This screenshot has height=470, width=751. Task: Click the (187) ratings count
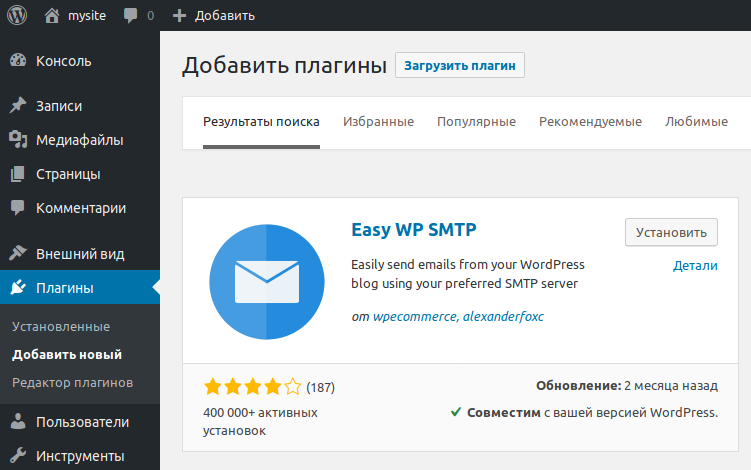320,387
